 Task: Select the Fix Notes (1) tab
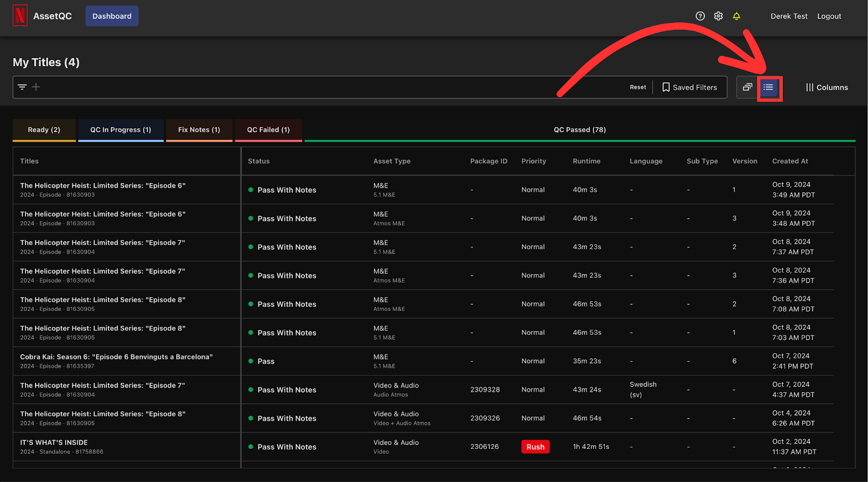tap(199, 130)
